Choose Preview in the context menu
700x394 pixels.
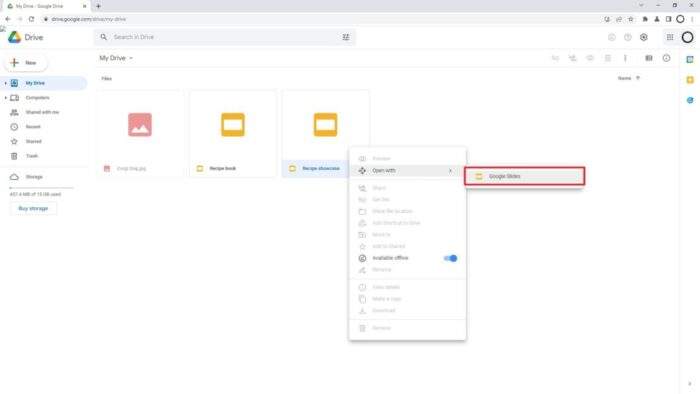click(x=407, y=158)
